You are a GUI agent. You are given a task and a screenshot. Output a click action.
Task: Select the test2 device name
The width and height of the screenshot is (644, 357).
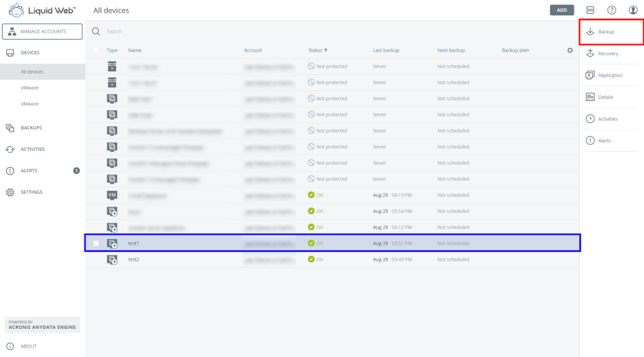coord(133,260)
